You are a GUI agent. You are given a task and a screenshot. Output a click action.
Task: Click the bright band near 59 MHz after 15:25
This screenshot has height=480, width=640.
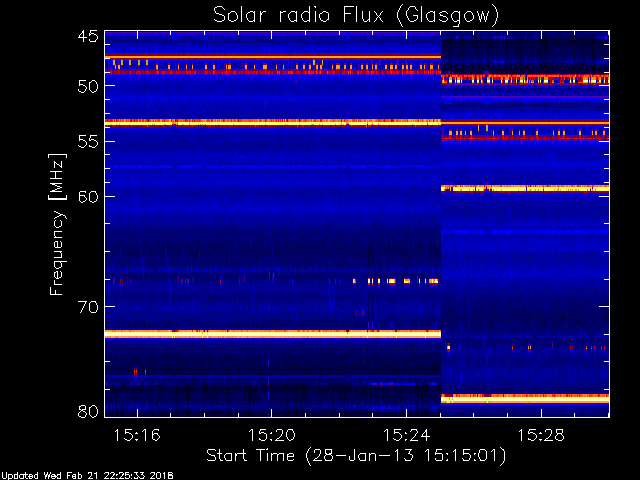525,189
